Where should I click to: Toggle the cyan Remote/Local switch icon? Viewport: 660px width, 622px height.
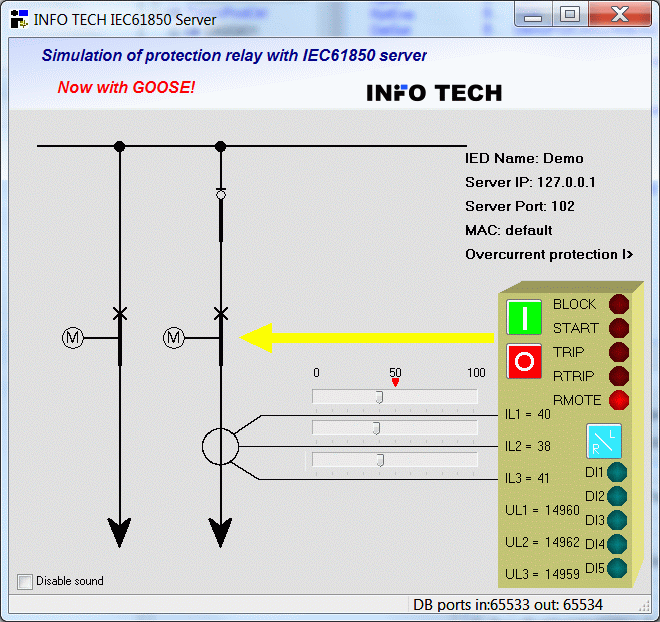point(604,441)
